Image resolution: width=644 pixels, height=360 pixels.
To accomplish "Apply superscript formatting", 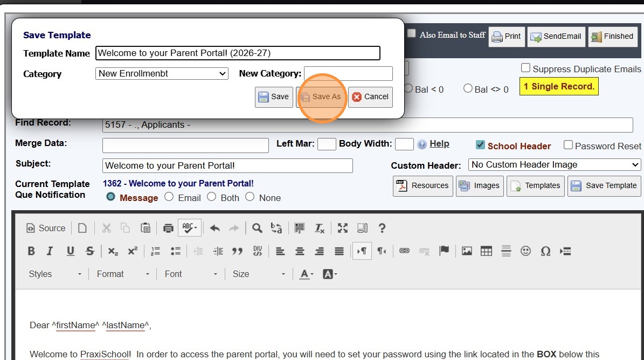I will [133, 251].
